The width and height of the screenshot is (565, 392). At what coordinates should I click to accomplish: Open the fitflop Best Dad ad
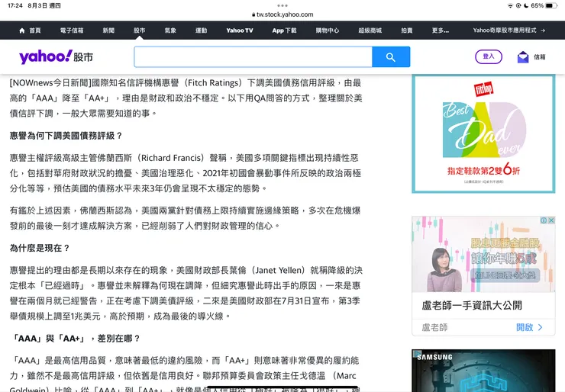(x=483, y=134)
